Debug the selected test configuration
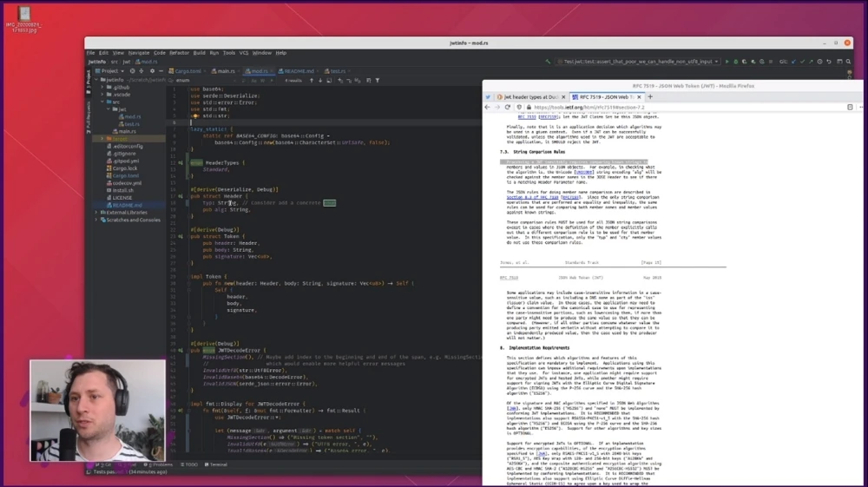The height and width of the screenshot is (487, 868). 736,62
